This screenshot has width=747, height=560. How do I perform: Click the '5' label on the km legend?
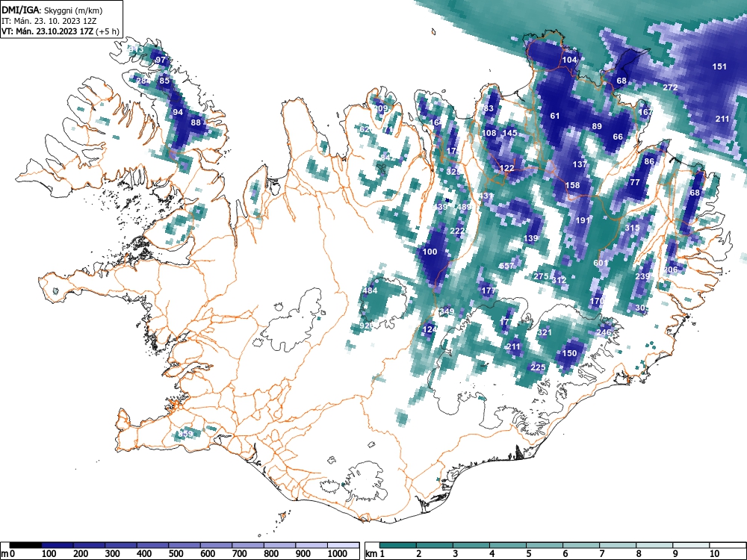529,554
